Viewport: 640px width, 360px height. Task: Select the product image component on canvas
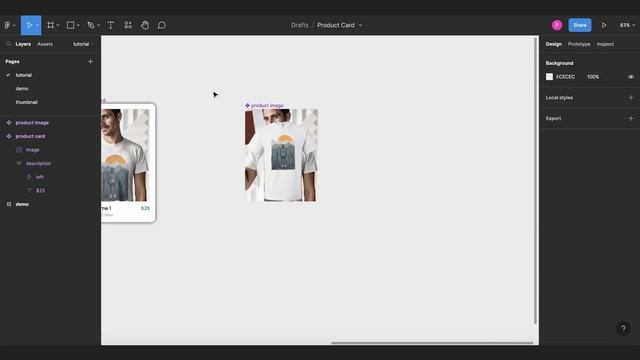pyautogui.click(x=281, y=155)
